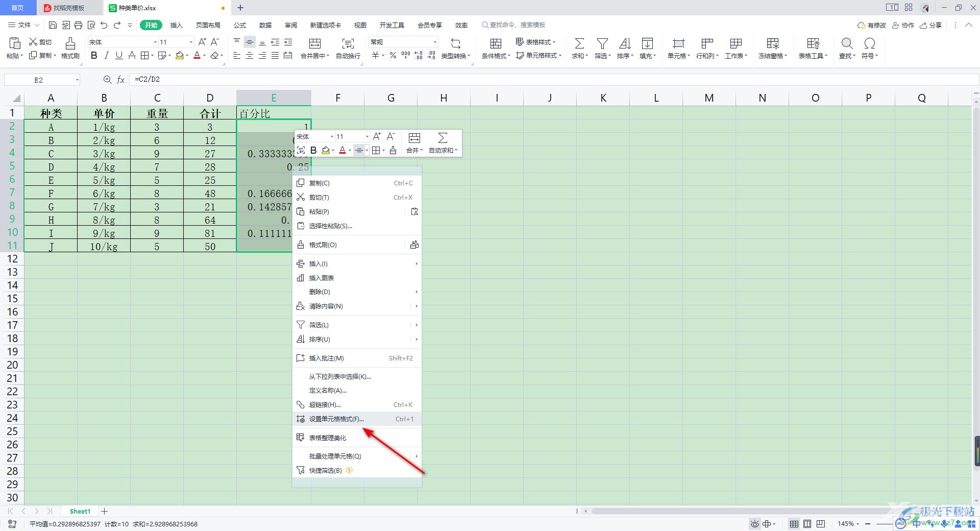
Task: Click the ribbon red font color swatch
Action: pos(197,56)
